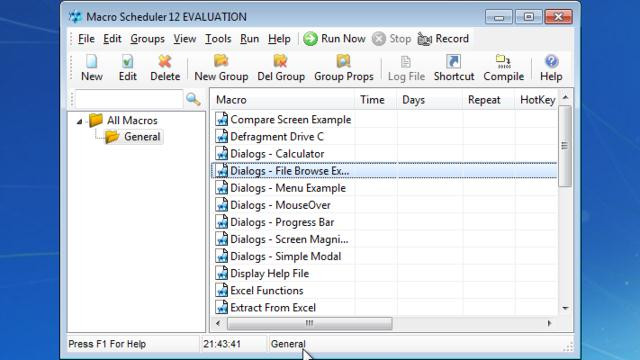Close the Macro Scheduler window
The image size is (640, 360).
pos(558,17)
